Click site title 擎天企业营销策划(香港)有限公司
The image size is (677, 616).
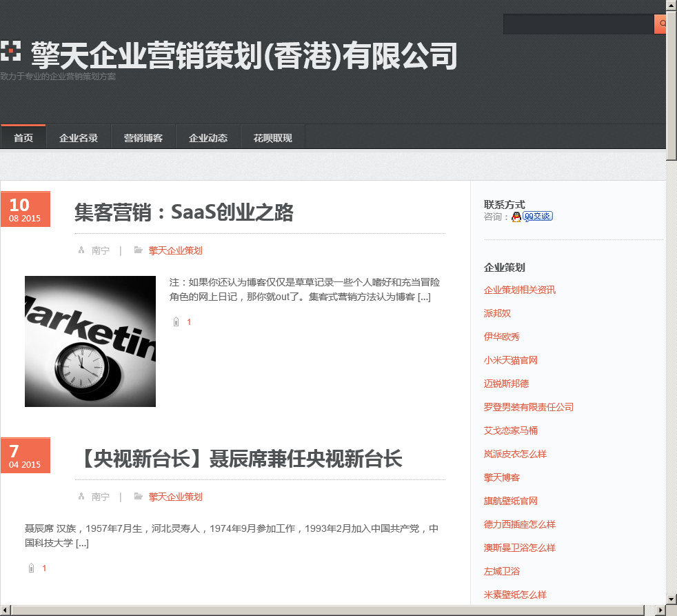[244, 56]
